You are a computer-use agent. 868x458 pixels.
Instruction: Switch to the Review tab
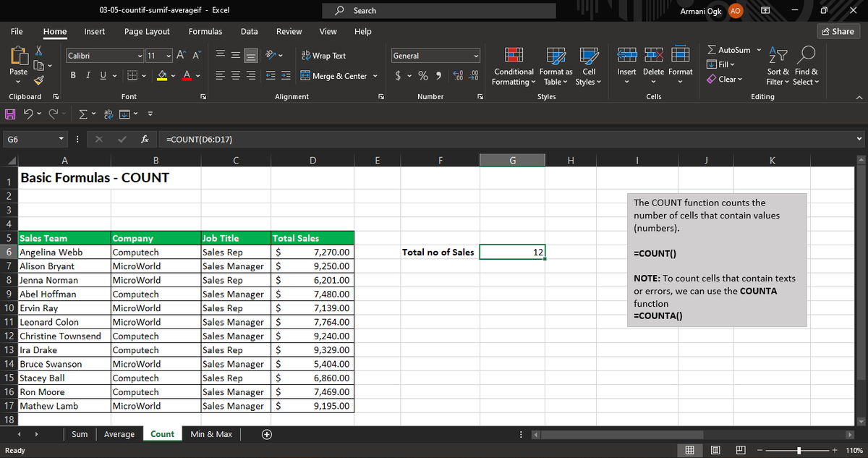tap(289, 31)
